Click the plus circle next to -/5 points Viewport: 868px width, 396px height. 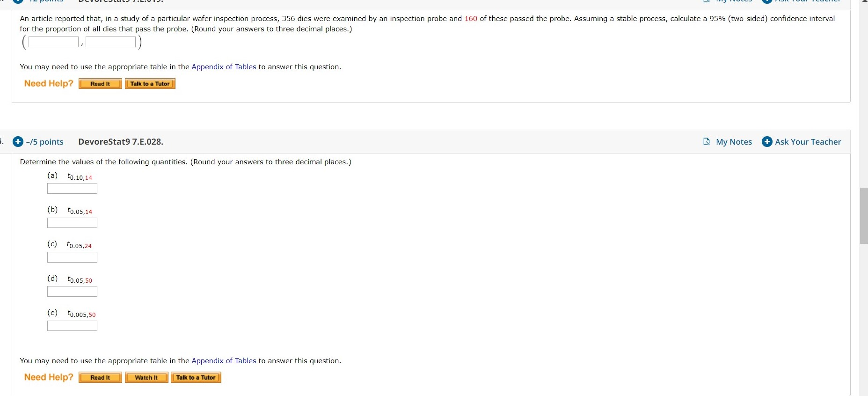[17, 142]
